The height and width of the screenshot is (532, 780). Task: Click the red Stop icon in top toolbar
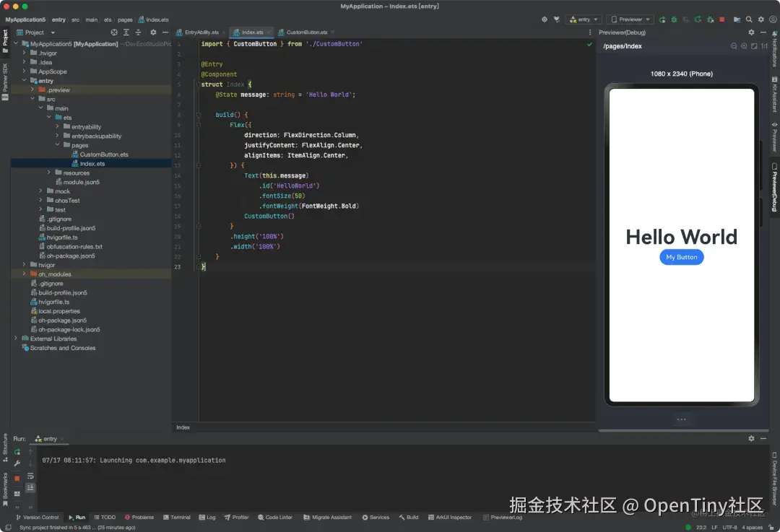721,19
